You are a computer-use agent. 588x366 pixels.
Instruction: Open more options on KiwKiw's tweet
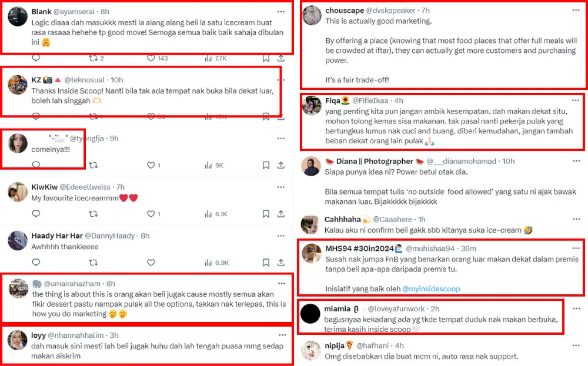(x=281, y=187)
